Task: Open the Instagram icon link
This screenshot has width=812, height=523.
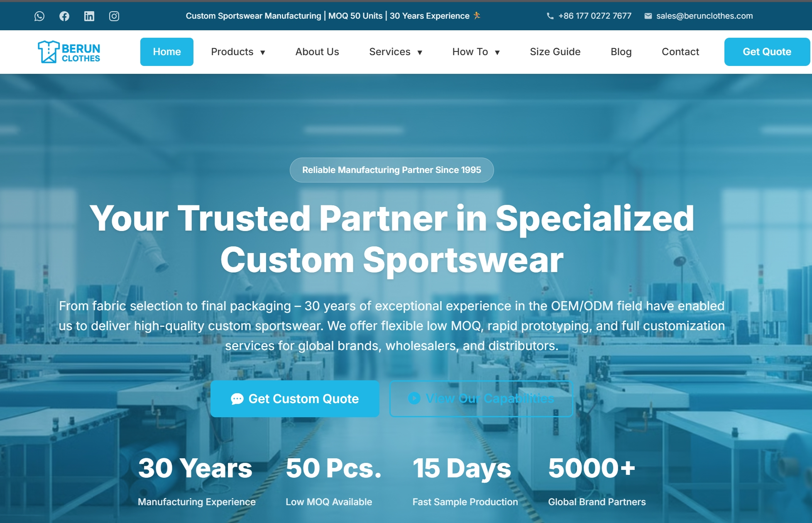Action: [114, 16]
